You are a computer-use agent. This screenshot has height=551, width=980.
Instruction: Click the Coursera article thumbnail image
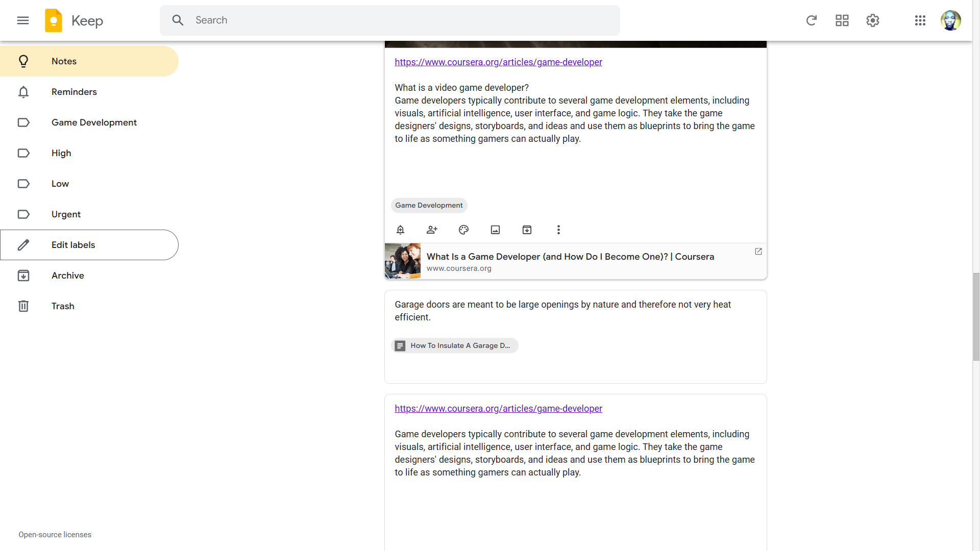tap(402, 261)
